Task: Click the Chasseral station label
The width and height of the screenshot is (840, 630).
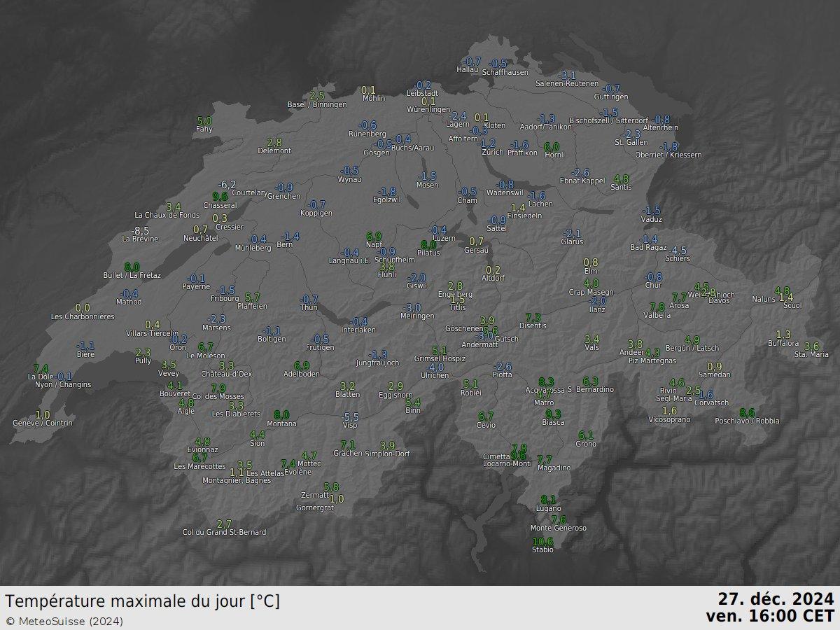Action: pyautogui.click(x=220, y=205)
